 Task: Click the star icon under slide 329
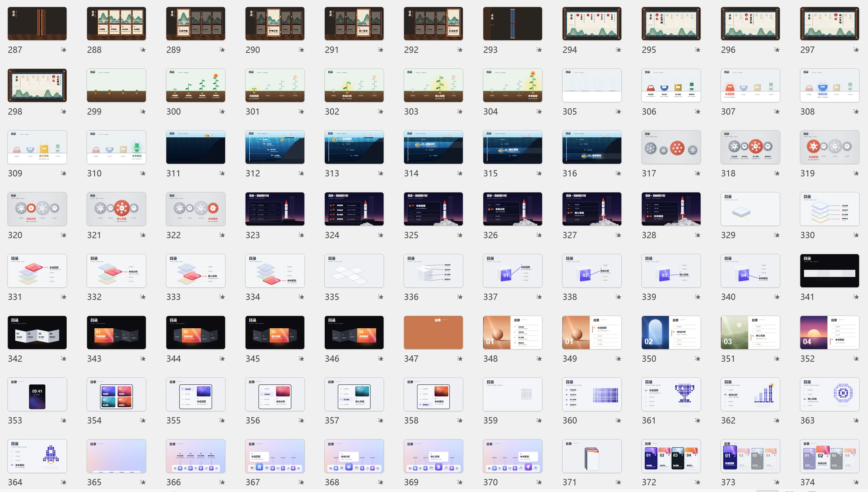[777, 235]
